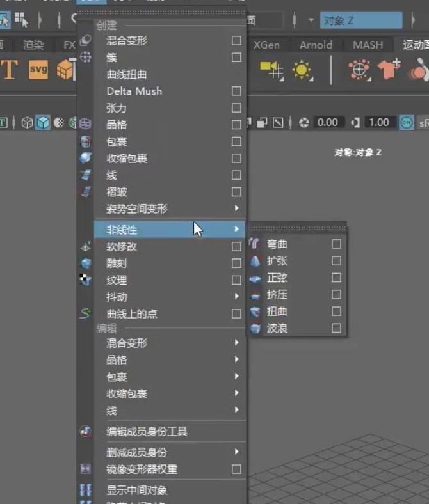This screenshot has height=504, width=429.
Task: Click the SVG shelf icon
Action: [38, 70]
